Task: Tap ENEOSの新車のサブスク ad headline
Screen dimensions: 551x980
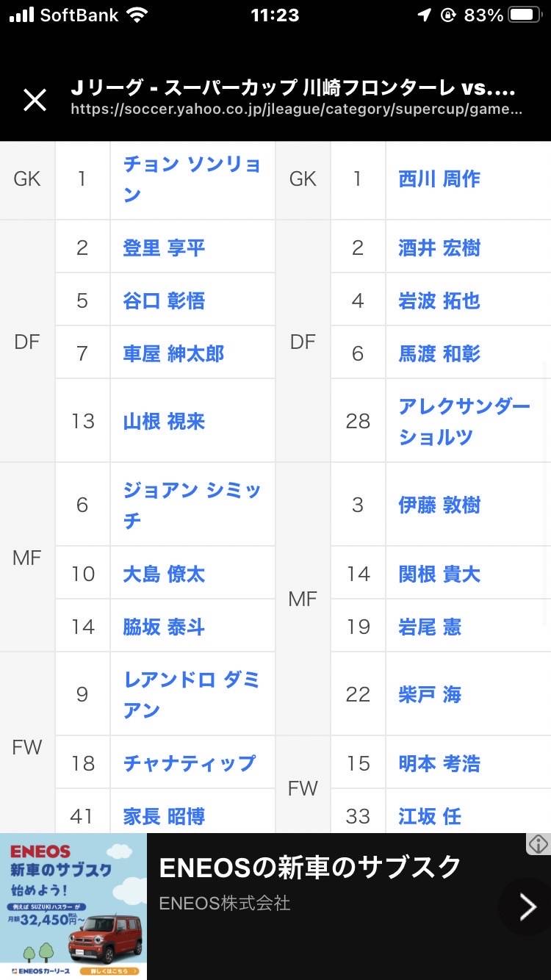Action: 310,868
